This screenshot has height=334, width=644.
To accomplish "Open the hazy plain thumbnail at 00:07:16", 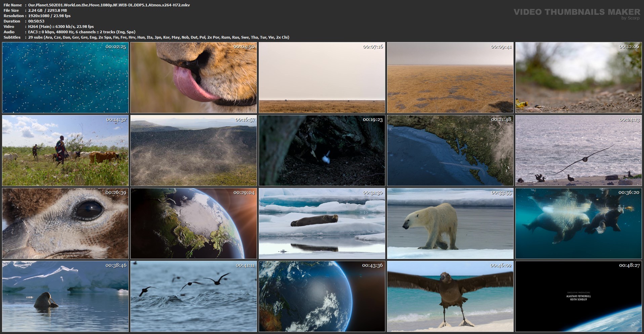I will (x=322, y=78).
